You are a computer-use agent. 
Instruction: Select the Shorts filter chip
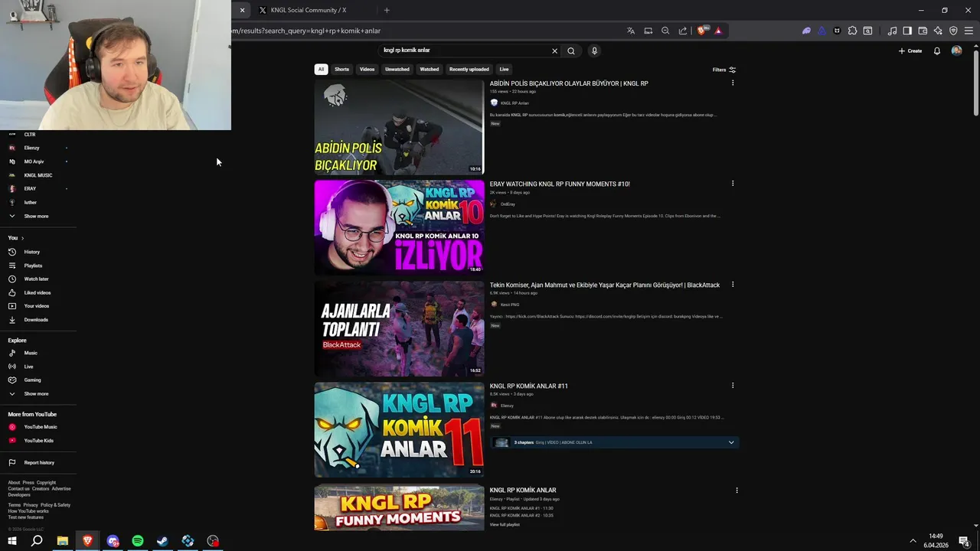[341, 69]
